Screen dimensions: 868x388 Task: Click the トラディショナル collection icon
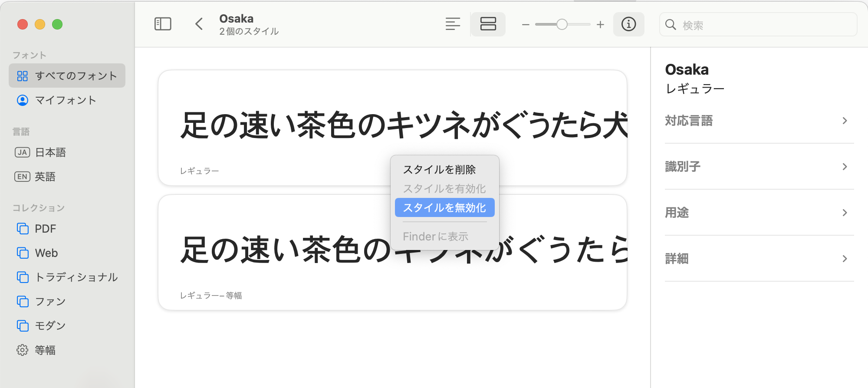(23, 277)
